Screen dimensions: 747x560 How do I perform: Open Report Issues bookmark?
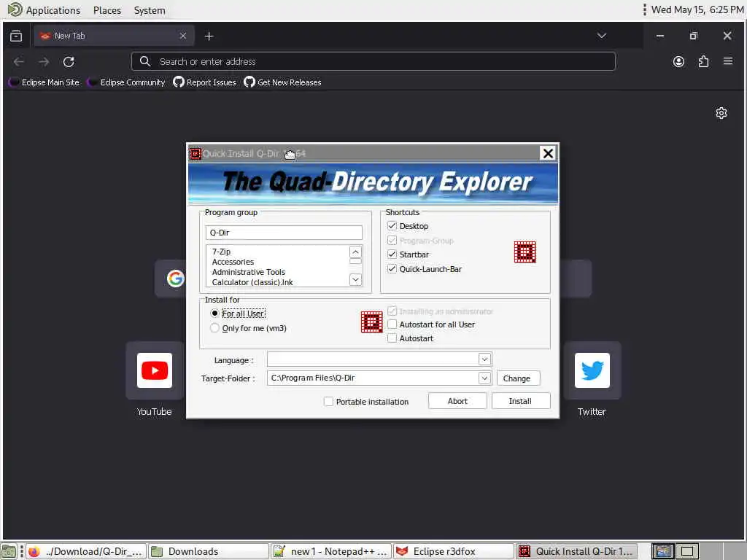pyautogui.click(x=205, y=82)
